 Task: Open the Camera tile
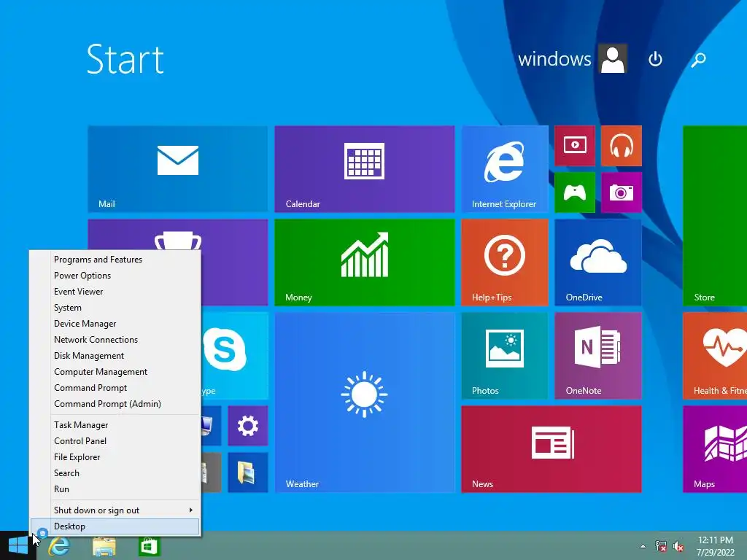pos(622,192)
